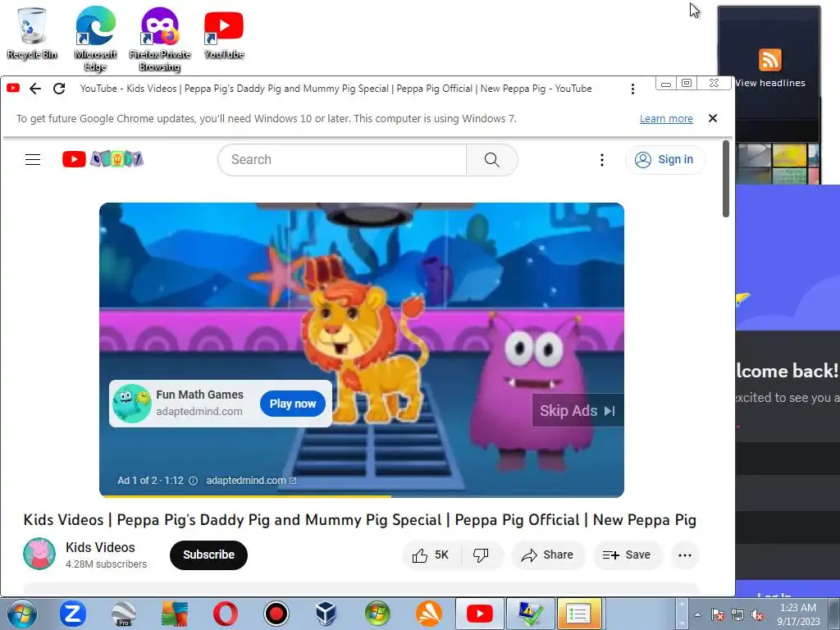Click the magnifying glass search button

[492, 160]
